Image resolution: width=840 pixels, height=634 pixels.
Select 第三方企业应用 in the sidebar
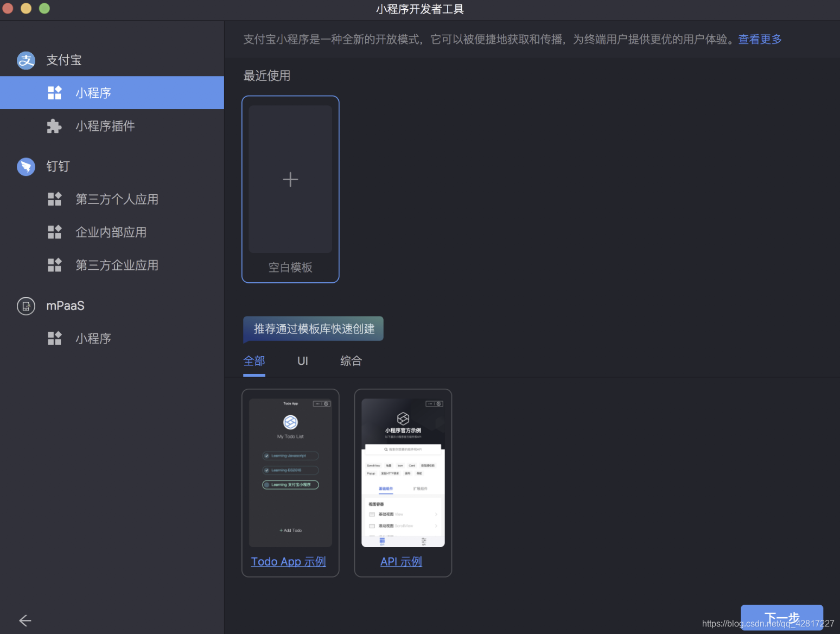(x=116, y=265)
